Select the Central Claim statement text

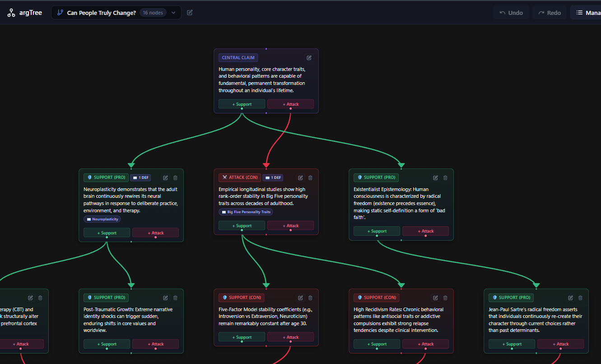click(x=262, y=80)
